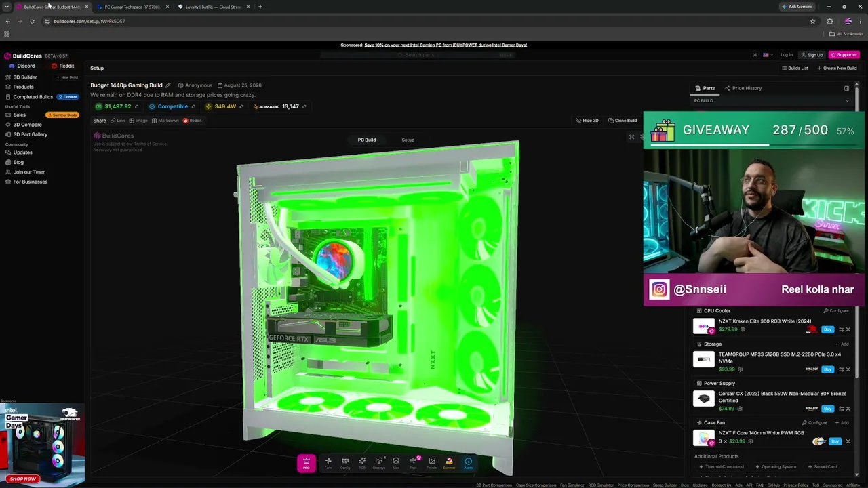Open settings gear beside the $20.99 fan price
This screenshot has height=488, width=868.
[x=750, y=441]
